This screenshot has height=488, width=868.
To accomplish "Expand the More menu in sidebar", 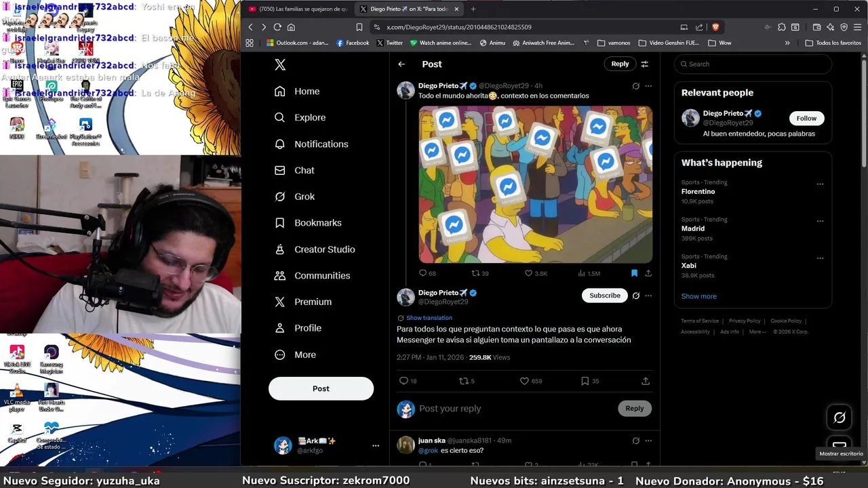I will point(295,354).
